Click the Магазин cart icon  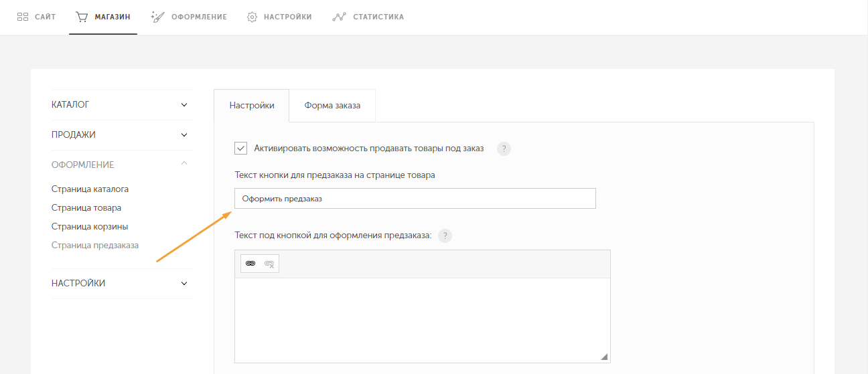[x=82, y=17]
